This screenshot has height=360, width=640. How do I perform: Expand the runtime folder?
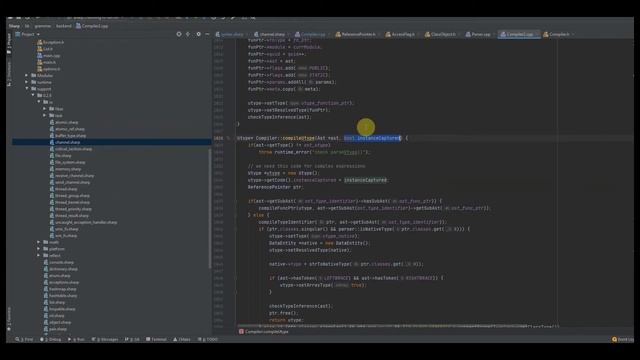pyautogui.click(x=27, y=82)
